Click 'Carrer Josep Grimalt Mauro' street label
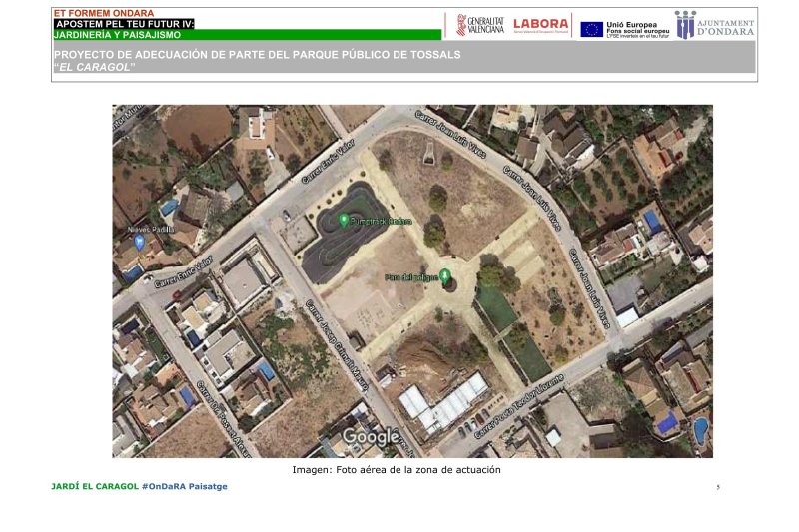799x532 pixels. (337, 345)
